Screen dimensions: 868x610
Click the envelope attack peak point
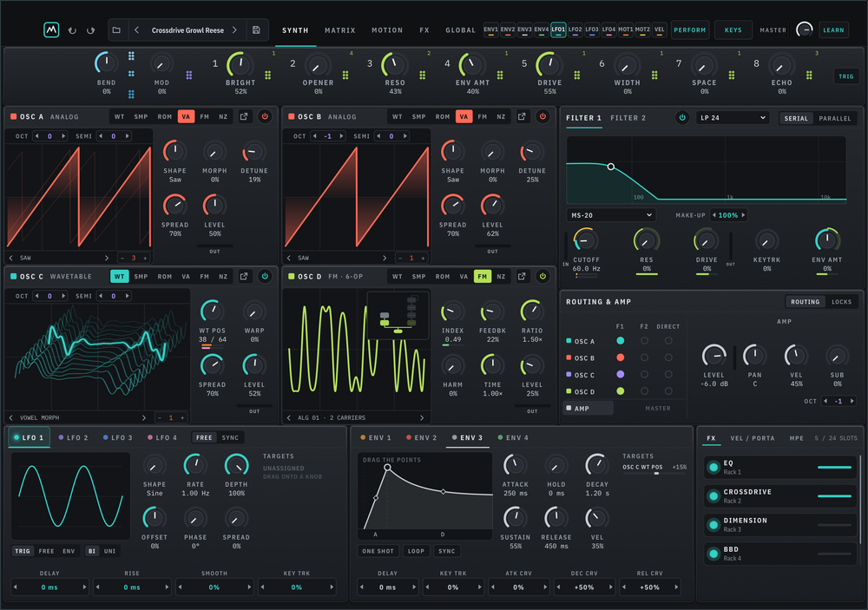[x=387, y=467]
